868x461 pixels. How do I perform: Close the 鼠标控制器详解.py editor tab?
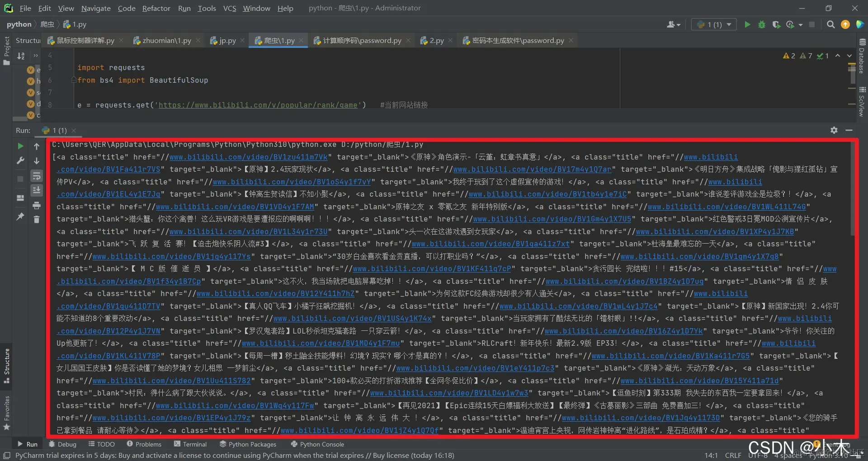121,41
